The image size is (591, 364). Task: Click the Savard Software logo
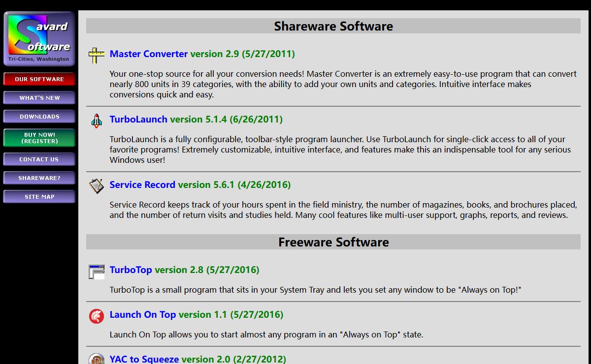[39, 39]
